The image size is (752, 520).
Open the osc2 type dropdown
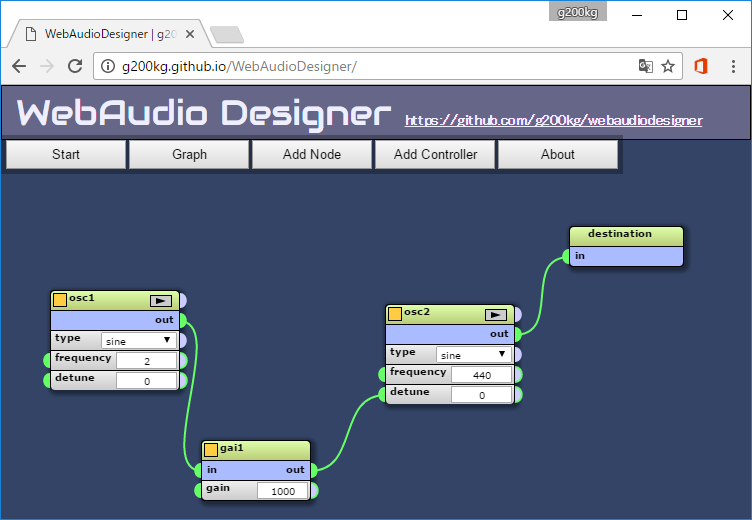[474, 355]
